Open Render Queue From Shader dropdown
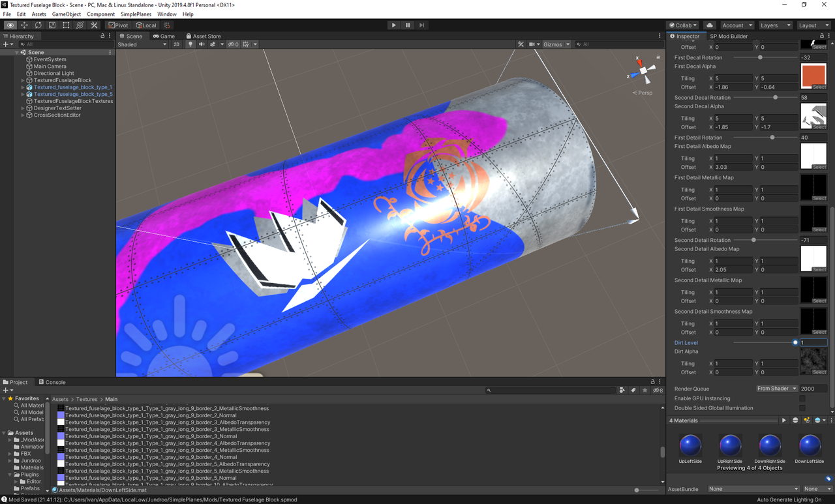 coord(776,389)
